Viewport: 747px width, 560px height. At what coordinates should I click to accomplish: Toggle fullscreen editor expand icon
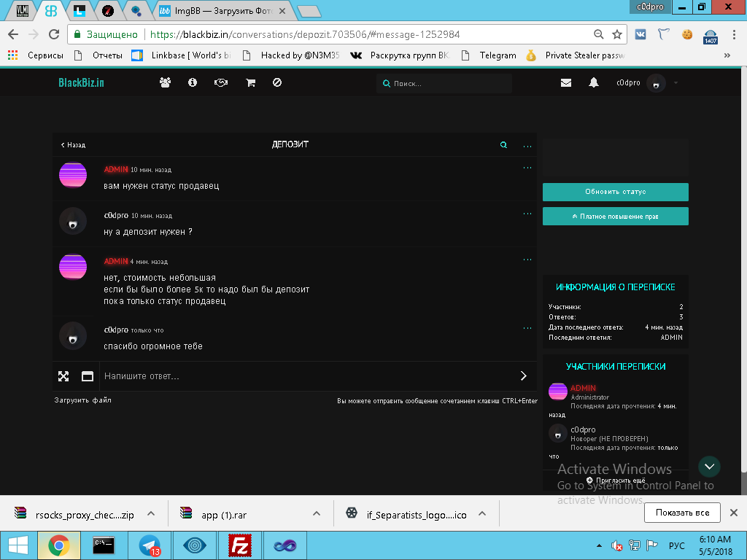[x=63, y=376]
